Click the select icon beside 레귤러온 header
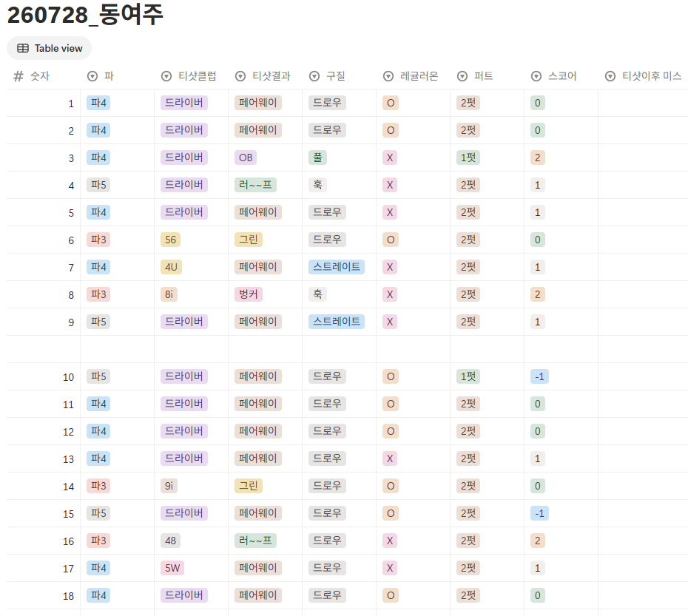 [388, 76]
